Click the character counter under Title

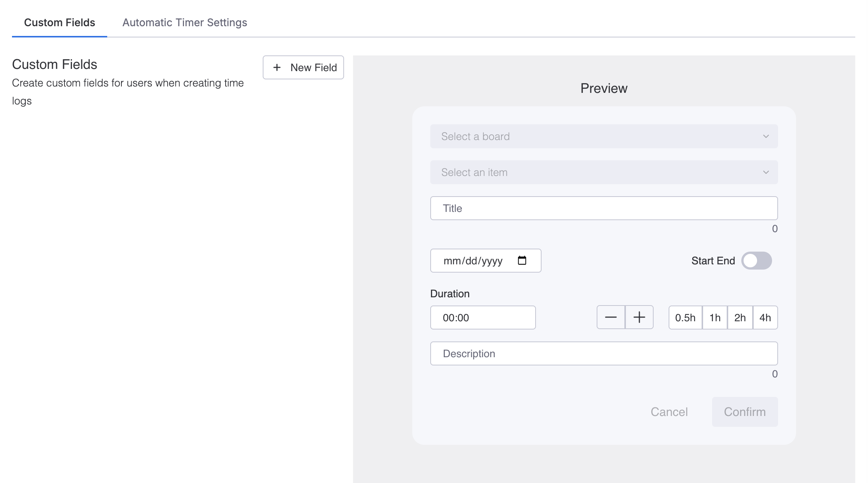(775, 229)
